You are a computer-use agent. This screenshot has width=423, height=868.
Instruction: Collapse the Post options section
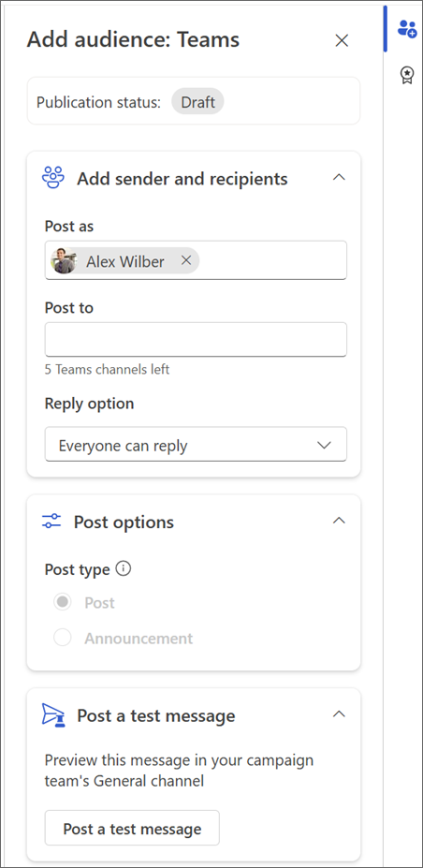click(x=340, y=521)
